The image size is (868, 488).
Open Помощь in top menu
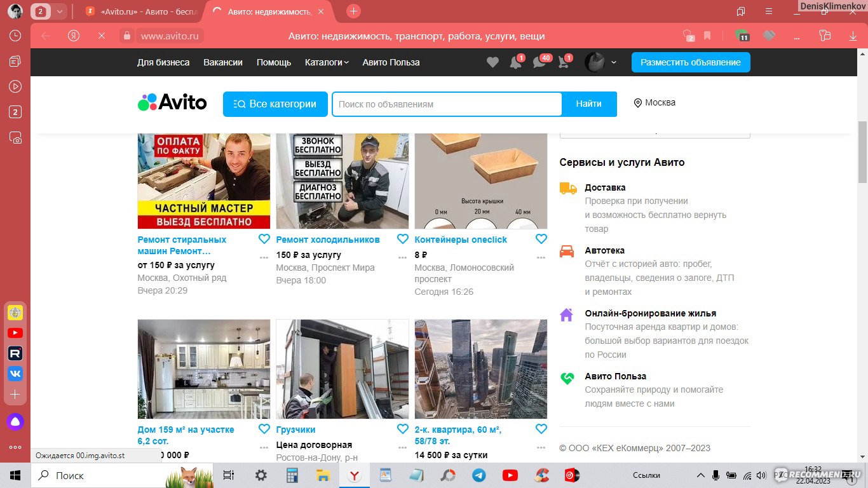click(x=274, y=62)
